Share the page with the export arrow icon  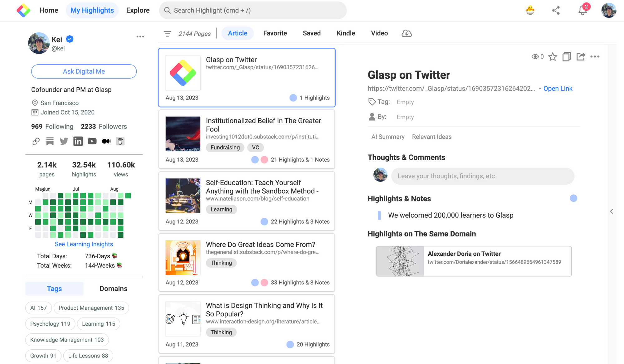[x=581, y=56]
